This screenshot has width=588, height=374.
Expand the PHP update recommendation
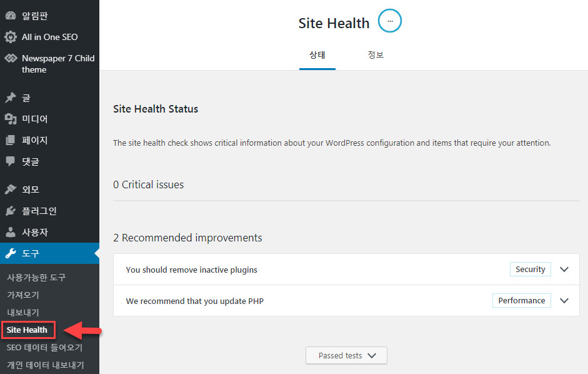click(x=564, y=300)
